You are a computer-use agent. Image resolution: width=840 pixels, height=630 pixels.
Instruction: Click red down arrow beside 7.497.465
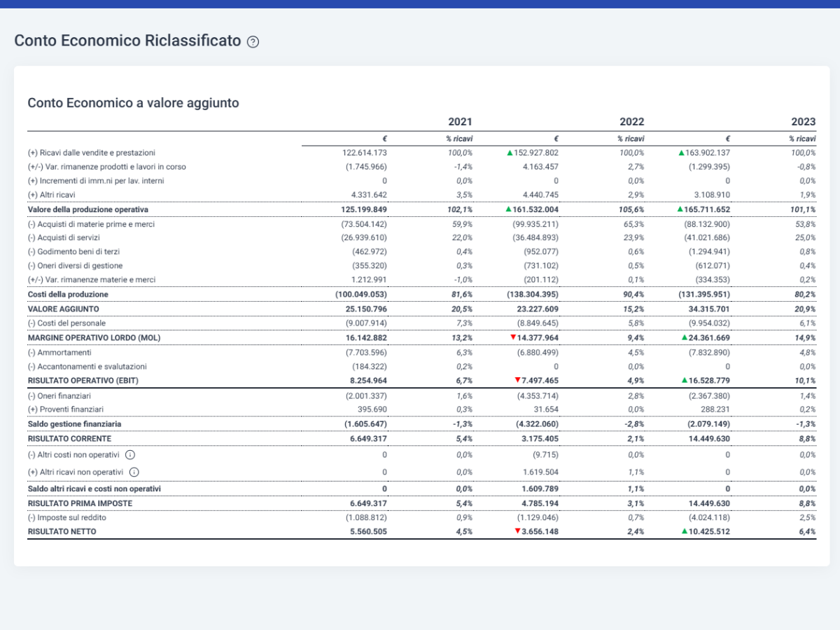[518, 380]
